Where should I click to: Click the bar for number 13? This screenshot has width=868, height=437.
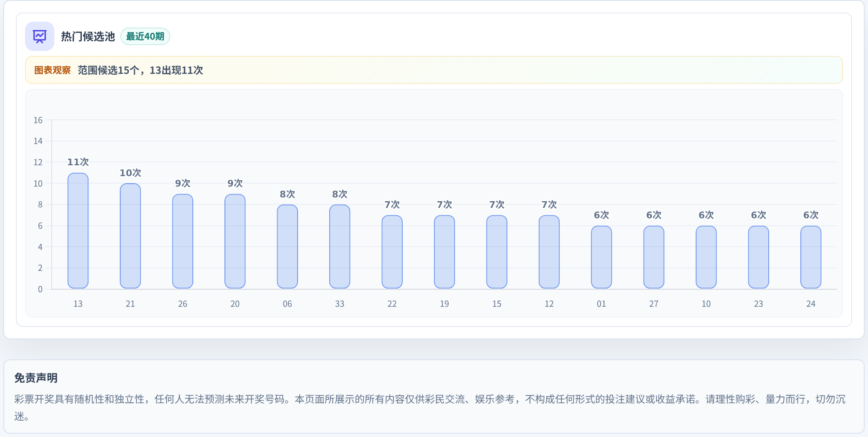(x=78, y=231)
